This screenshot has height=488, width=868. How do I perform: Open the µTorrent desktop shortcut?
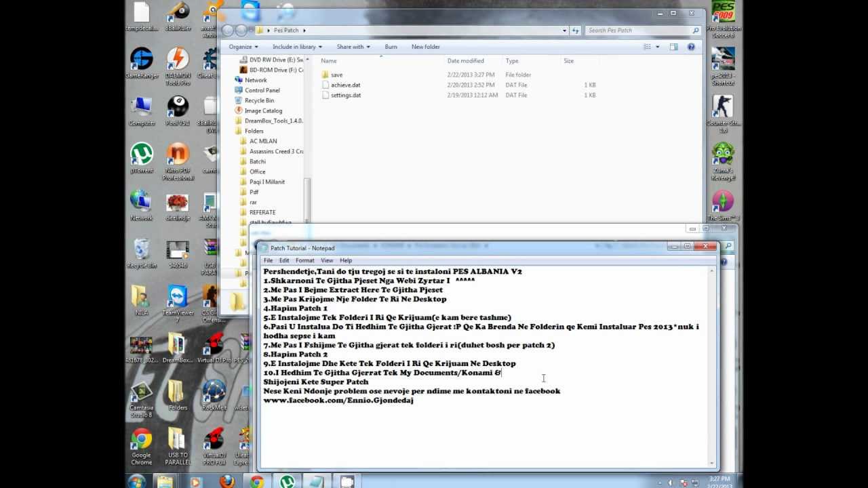[x=142, y=159]
